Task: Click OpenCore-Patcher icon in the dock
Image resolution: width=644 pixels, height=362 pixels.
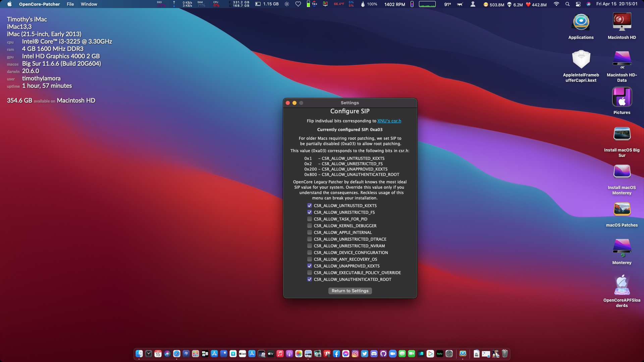Action: point(463,354)
